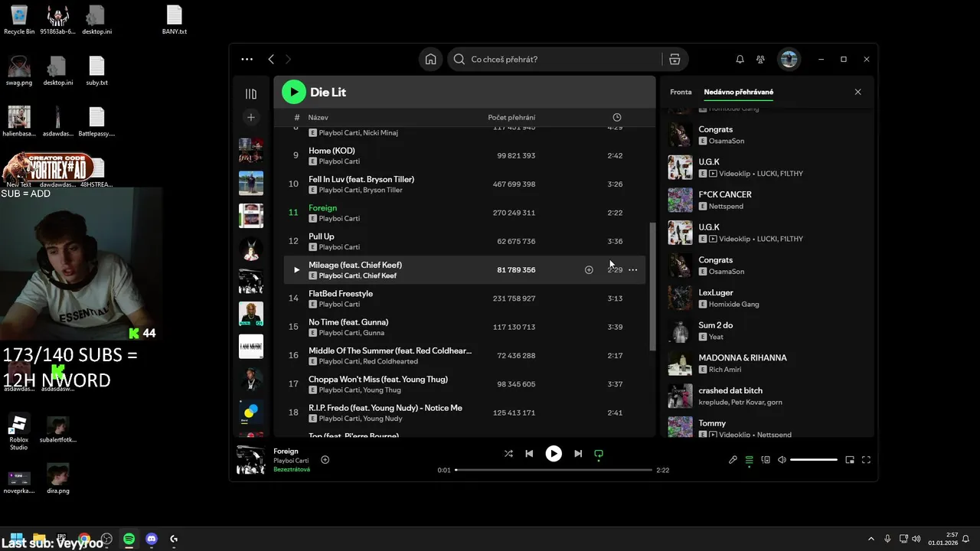This screenshot has width=980, height=551.
Task: Open BANY.txt on the desktop
Action: (x=175, y=19)
